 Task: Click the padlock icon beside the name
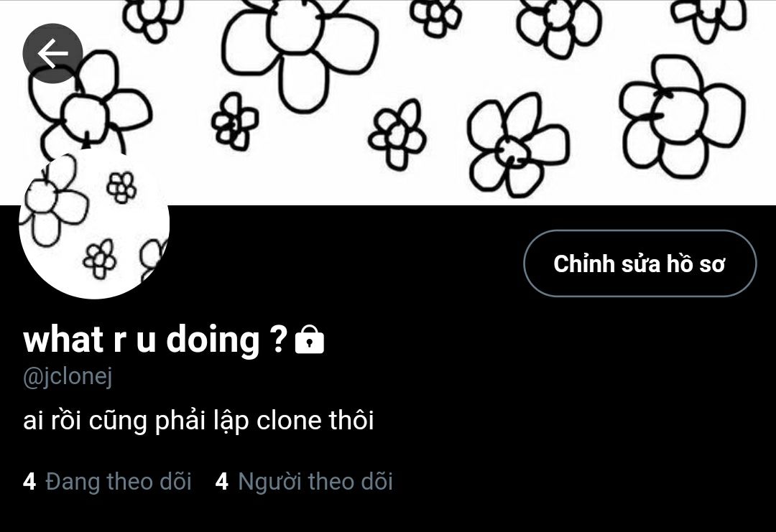pos(309,340)
